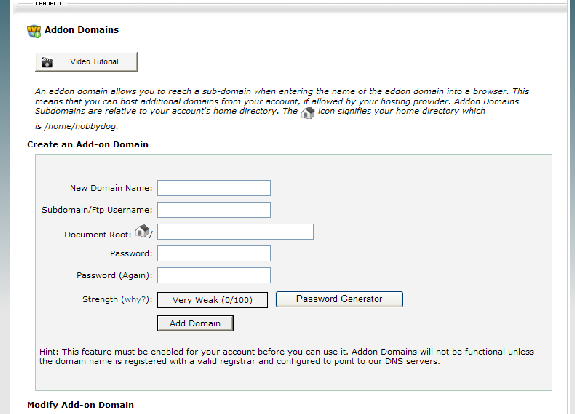Click the (why?) link beside Strength
The width and height of the screenshot is (575, 414).
tap(135, 300)
